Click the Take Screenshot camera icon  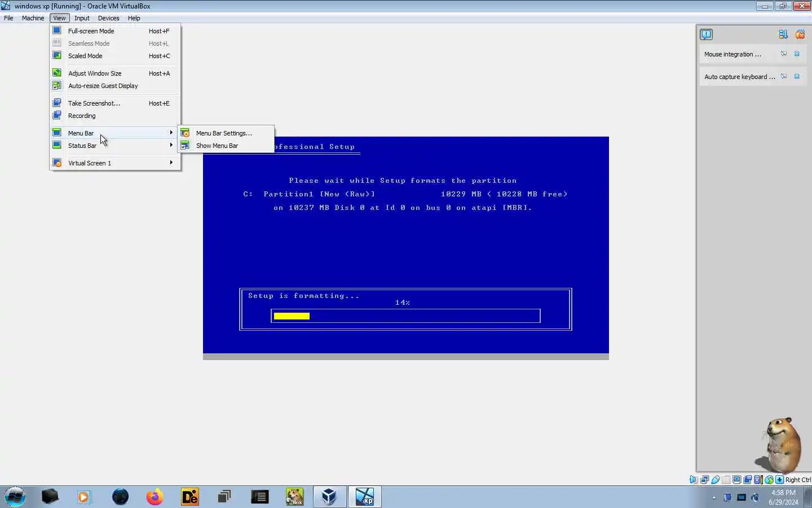tap(57, 103)
